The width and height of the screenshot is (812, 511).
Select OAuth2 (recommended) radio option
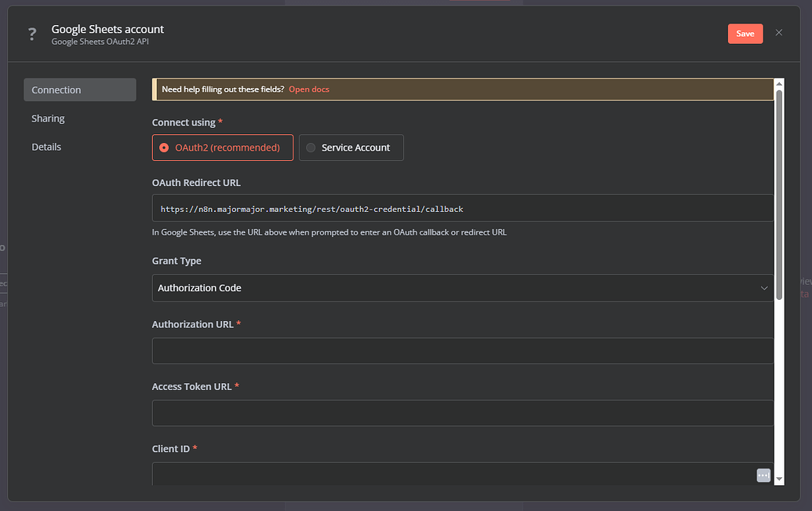(223, 148)
